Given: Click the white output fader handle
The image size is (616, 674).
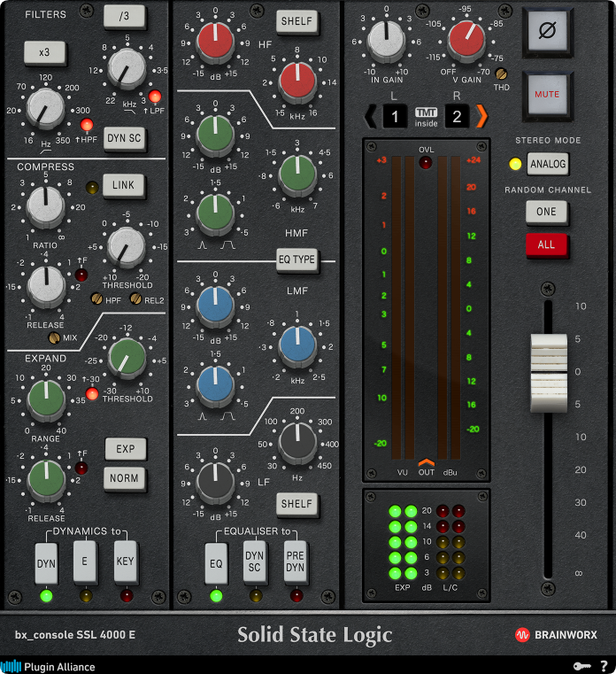Looking at the screenshot, I should [x=549, y=373].
